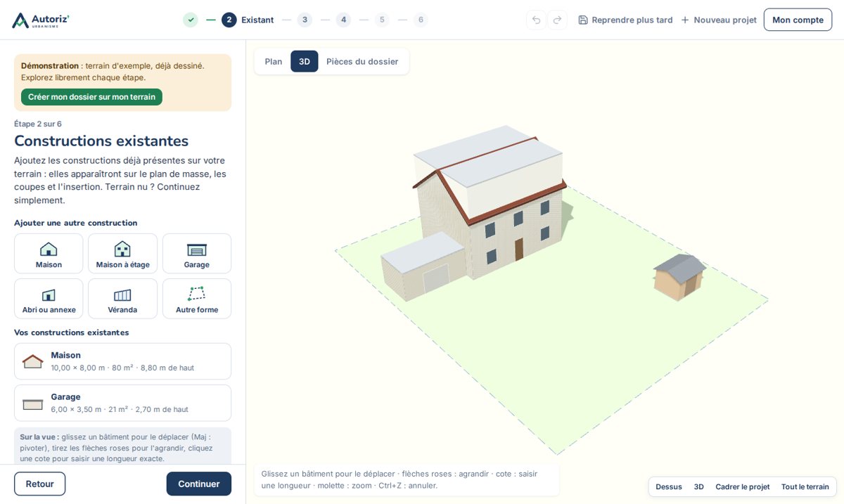This screenshot has width=844, height=504.
Task: Select the attached garage in 3D view
Action: 422,266
